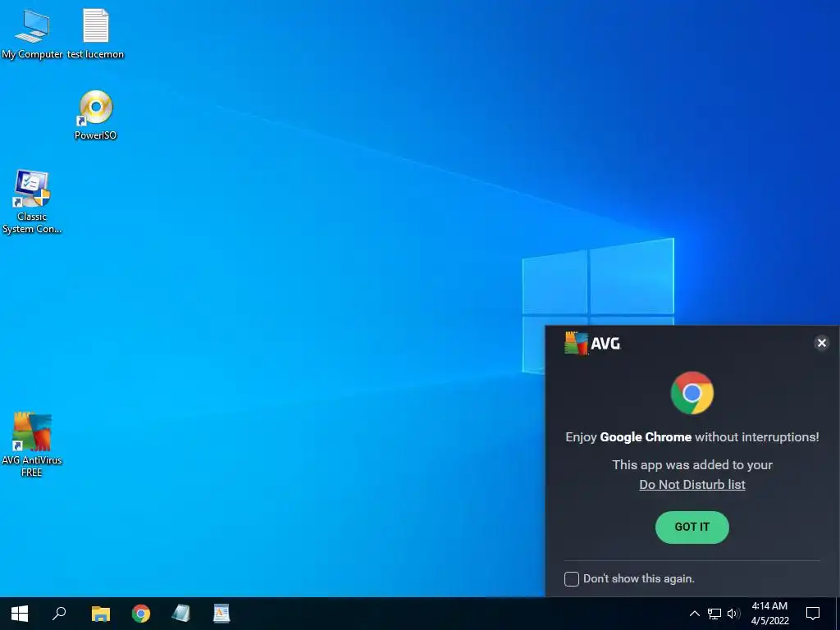Select the AVG AntiVirus FREE shortcut

[32, 444]
